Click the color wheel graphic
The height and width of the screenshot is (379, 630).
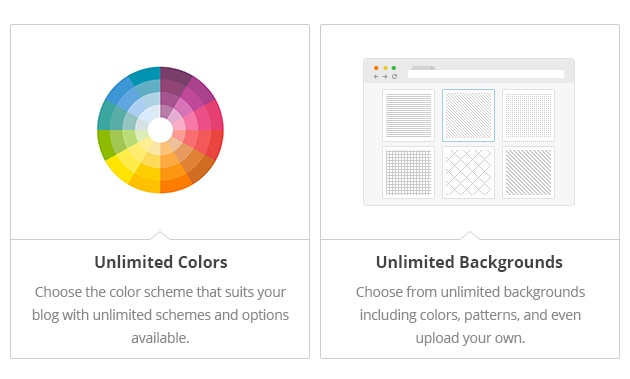point(160,130)
